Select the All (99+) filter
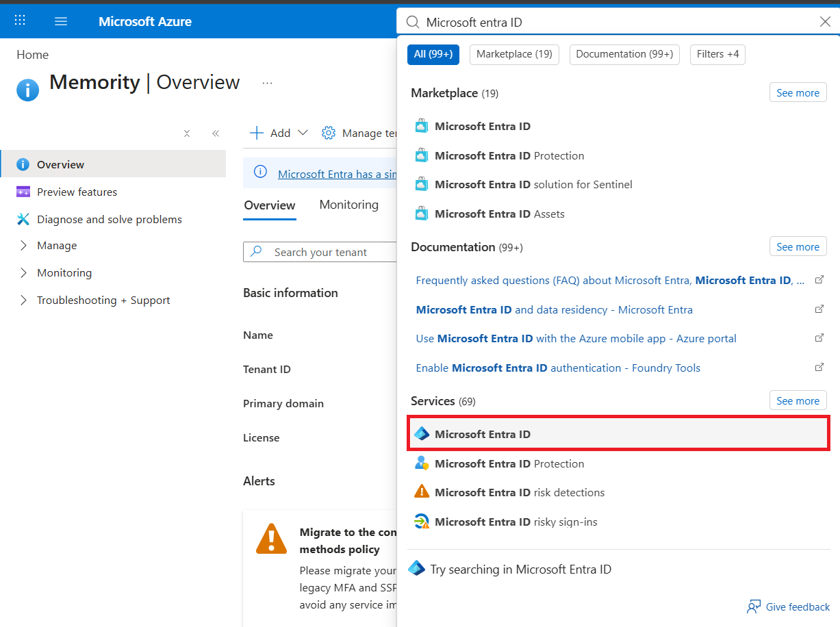The image size is (840, 627). pos(433,54)
